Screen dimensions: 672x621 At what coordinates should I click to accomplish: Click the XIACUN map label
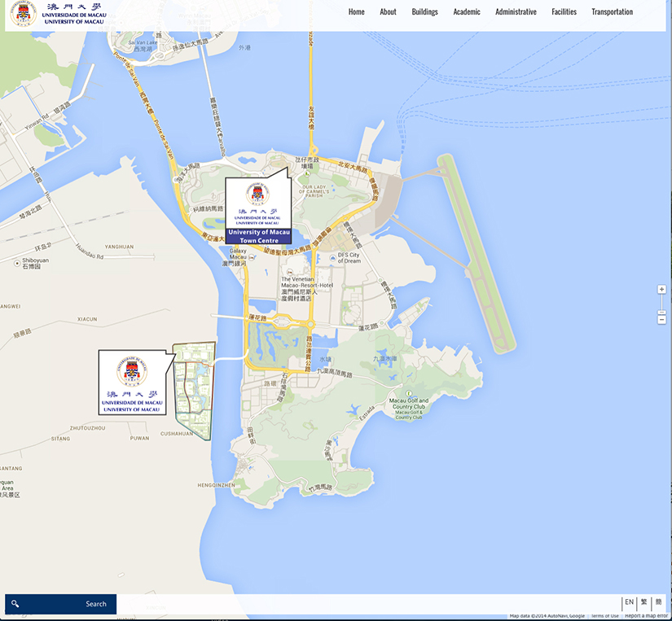(x=87, y=320)
